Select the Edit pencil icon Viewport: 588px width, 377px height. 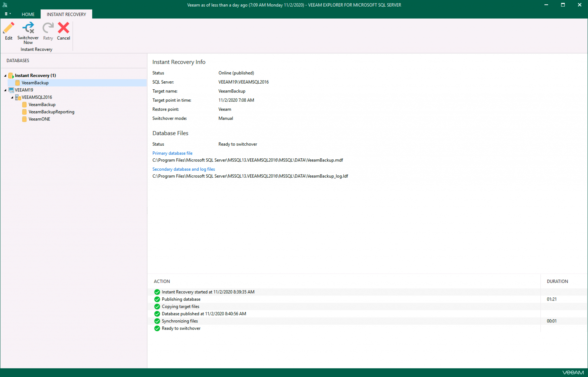point(9,29)
